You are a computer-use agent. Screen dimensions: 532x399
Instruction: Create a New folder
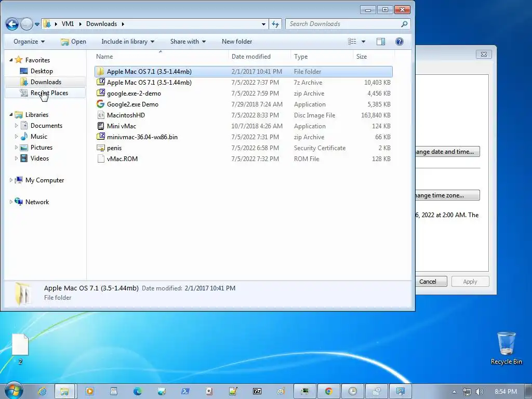(x=237, y=42)
